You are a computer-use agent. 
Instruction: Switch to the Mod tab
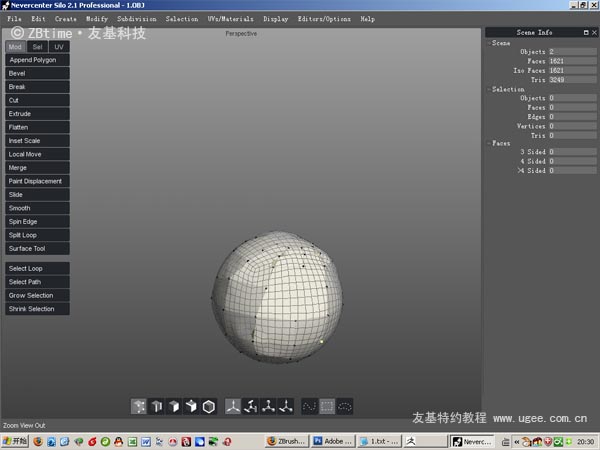[15, 47]
